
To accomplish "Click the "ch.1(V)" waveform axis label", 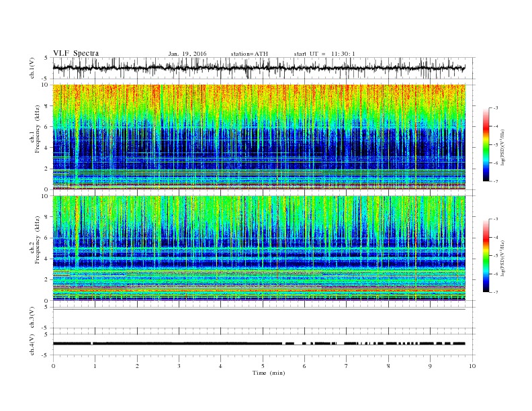I will (x=33, y=68).
